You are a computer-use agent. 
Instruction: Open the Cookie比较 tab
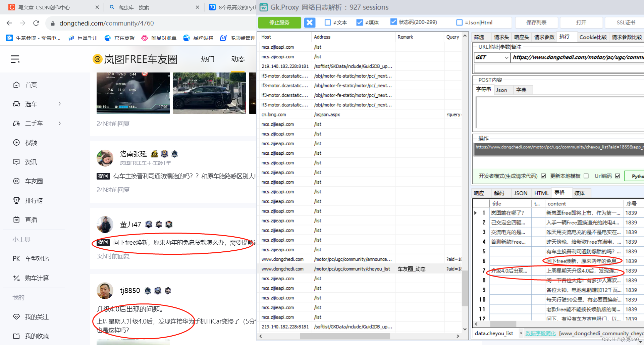(593, 37)
